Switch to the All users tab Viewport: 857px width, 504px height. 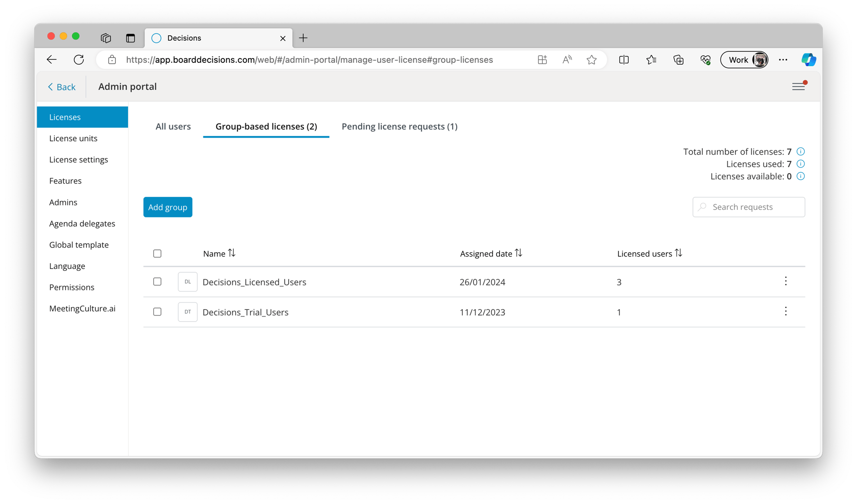[173, 126]
